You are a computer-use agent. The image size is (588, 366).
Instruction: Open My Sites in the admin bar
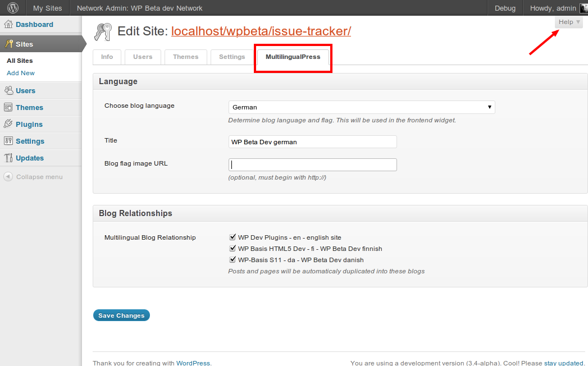click(46, 8)
